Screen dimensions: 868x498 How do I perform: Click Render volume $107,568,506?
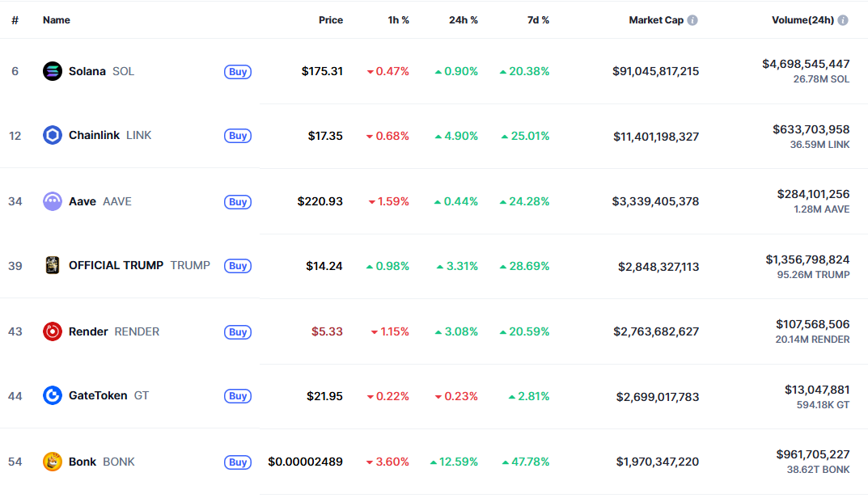pos(813,324)
